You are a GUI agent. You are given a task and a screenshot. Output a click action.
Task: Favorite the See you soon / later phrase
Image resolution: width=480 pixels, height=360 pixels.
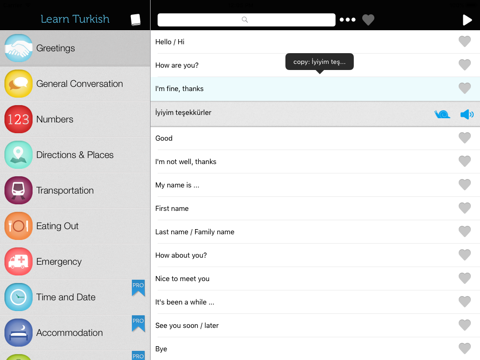(465, 325)
